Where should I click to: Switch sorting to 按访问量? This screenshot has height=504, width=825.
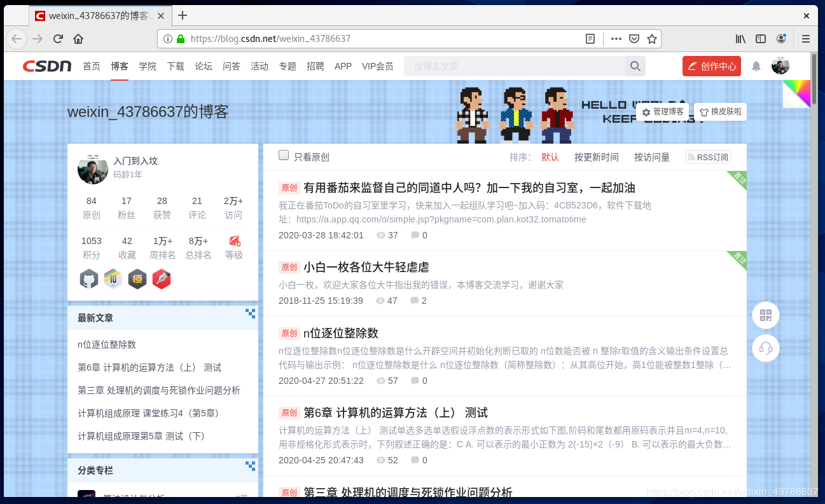651,156
